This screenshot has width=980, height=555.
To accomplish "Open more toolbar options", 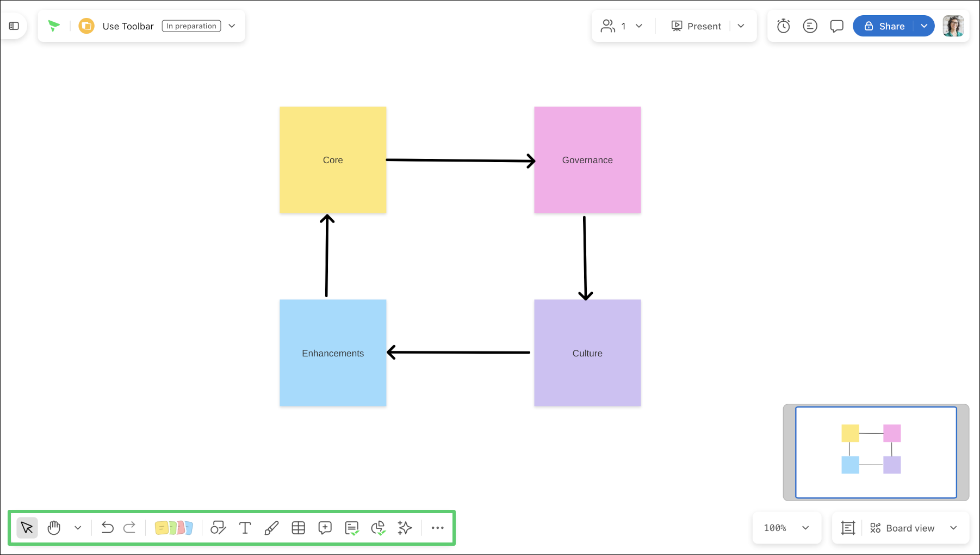I will [438, 528].
